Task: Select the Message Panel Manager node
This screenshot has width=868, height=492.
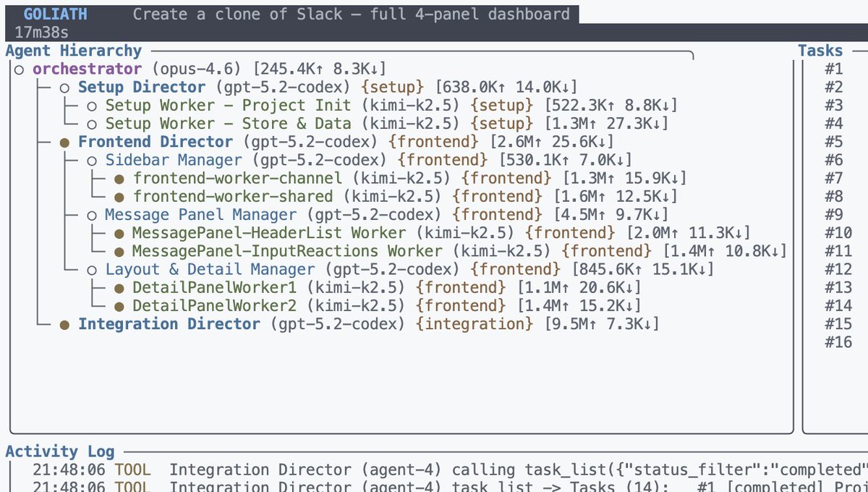Action: point(378,215)
